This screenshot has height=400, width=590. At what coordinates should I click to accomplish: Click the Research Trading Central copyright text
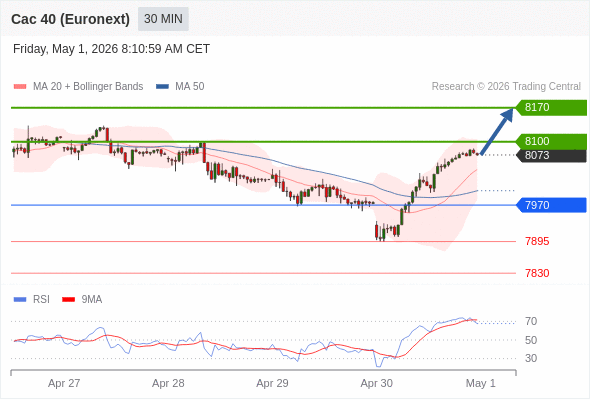pyautogui.click(x=506, y=87)
